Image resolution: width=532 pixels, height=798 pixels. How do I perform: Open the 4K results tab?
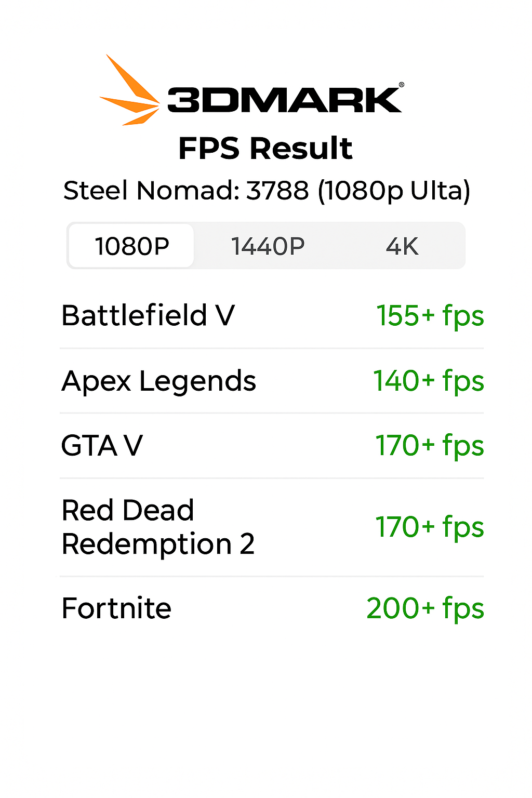tap(404, 246)
